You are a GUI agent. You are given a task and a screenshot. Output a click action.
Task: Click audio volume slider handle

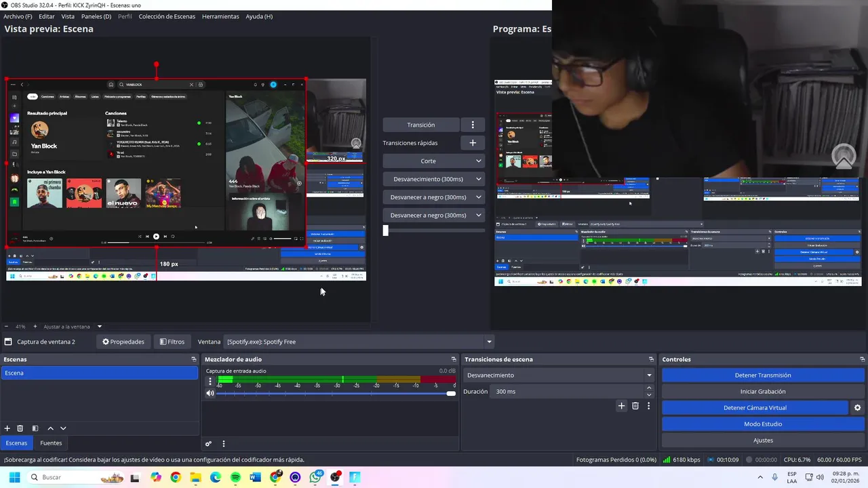point(451,393)
